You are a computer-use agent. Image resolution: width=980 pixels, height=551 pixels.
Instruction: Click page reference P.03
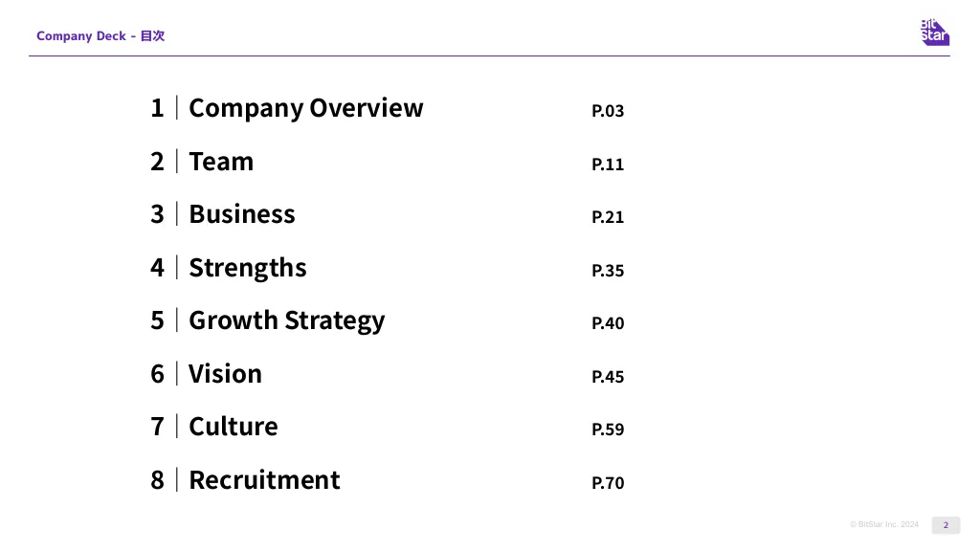[608, 111]
